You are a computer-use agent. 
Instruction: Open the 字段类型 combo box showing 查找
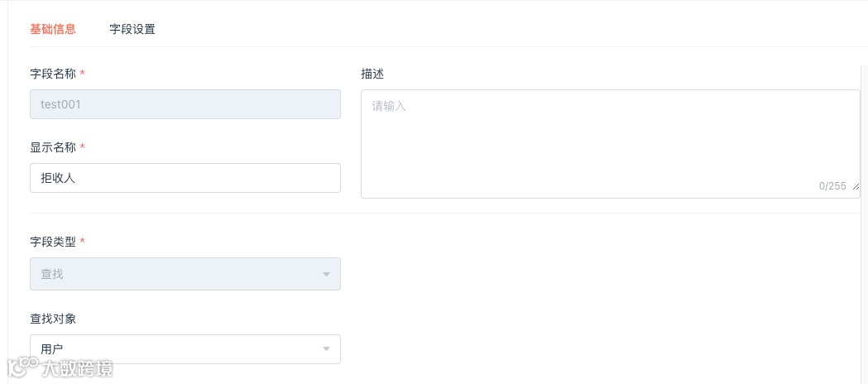(174, 274)
